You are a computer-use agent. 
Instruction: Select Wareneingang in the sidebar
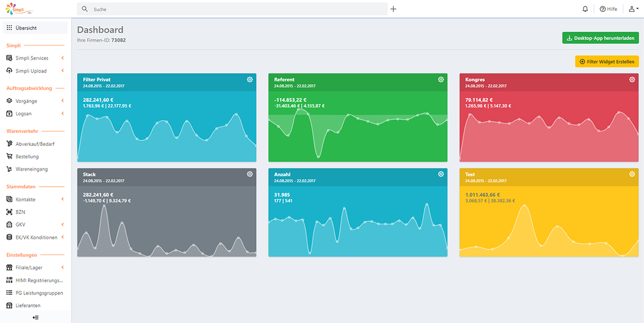pyautogui.click(x=31, y=169)
